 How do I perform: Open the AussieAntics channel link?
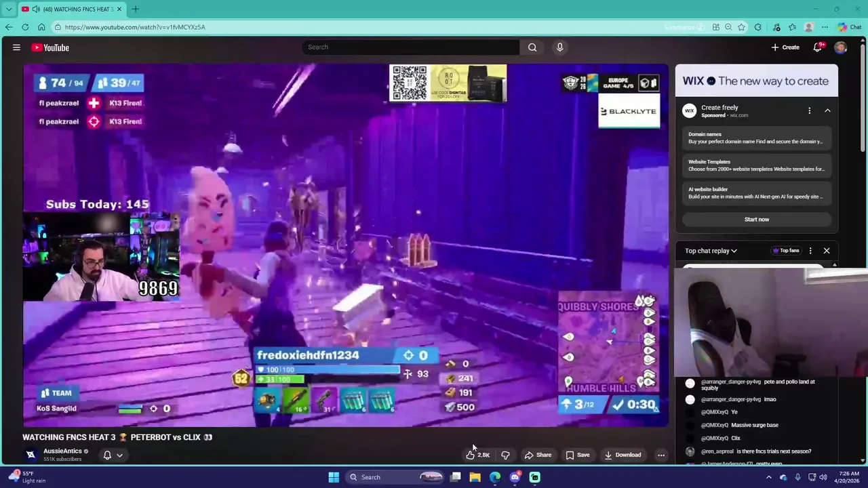(x=62, y=451)
